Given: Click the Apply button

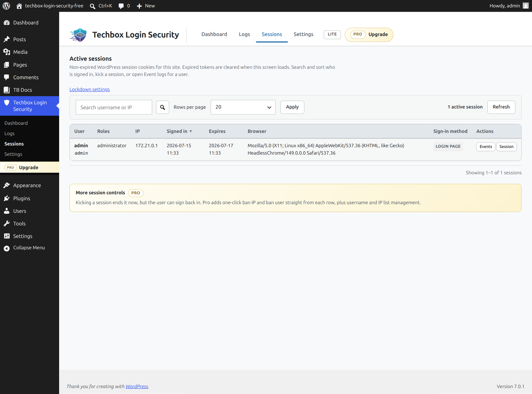Looking at the screenshot, I should [x=292, y=107].
